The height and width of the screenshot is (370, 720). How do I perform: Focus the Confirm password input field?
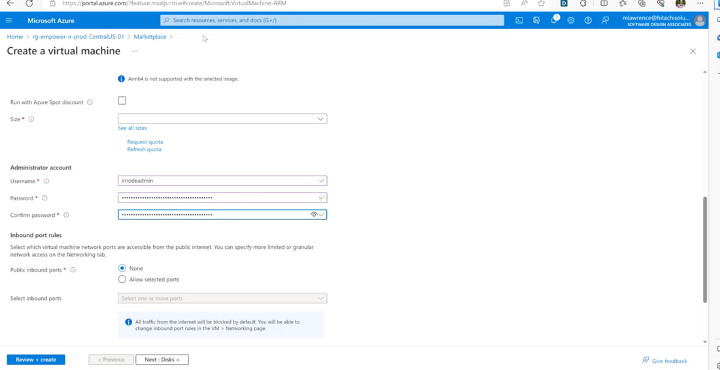(222, 214)
